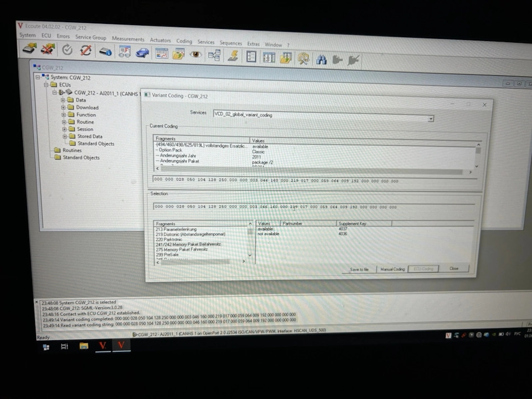532x399 pixels.
Task: Click the greyed ECU-Coding button
Action: tap(423, 269)
